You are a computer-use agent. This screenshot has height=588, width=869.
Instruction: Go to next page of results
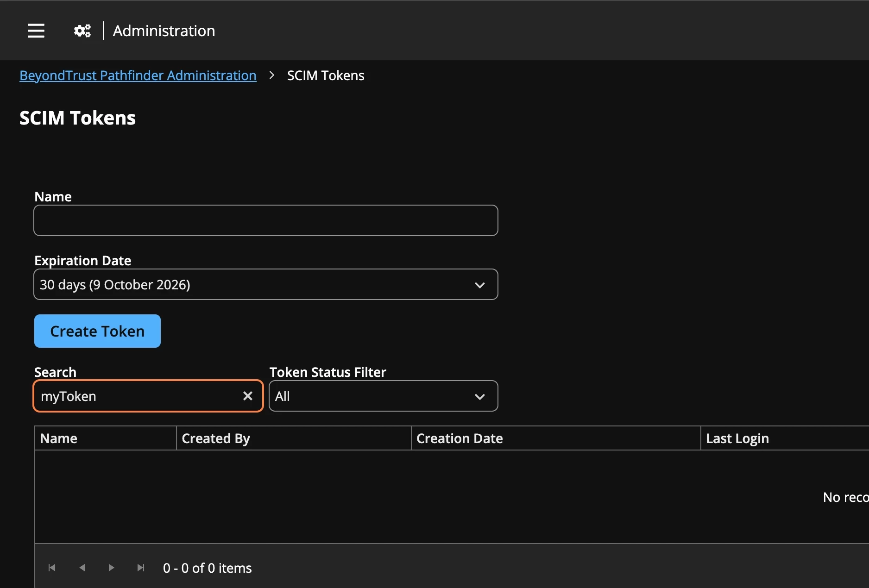point(111,568)
